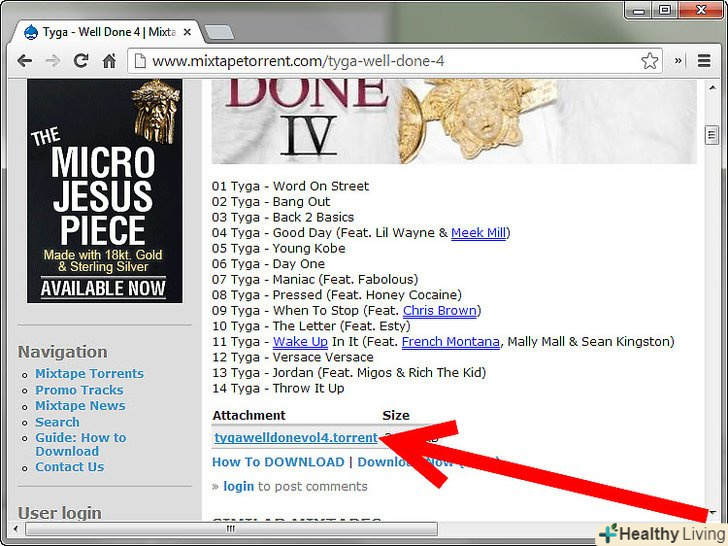Click track 02 Tyga - Bang Out text
Viewport: 728px width, 546px height.
point(271,202)
